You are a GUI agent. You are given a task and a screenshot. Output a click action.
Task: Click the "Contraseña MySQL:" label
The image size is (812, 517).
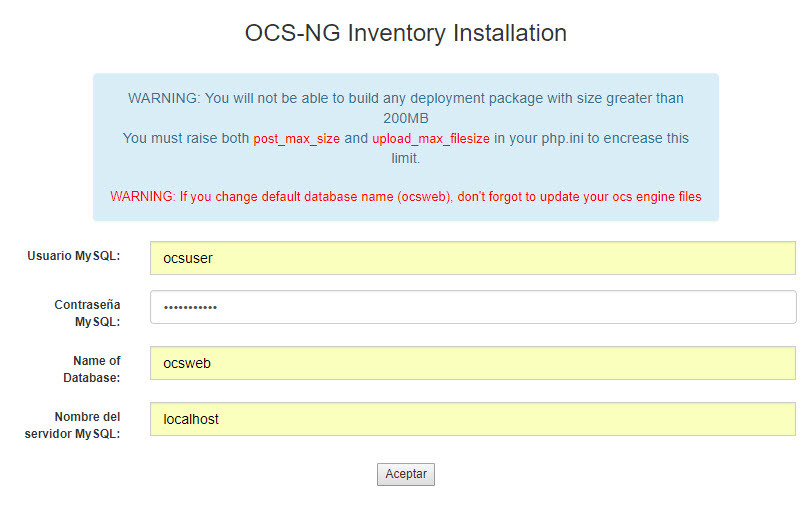point(87,313)
